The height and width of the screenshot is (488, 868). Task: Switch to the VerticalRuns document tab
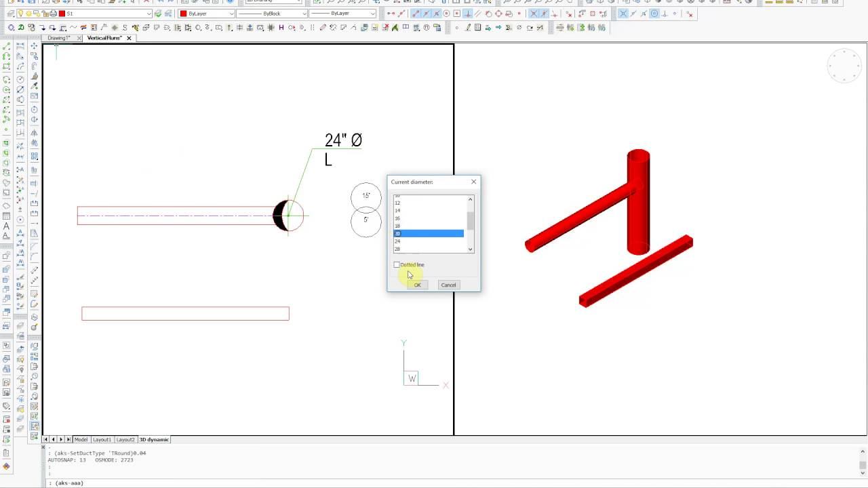[x=104, y=38]
